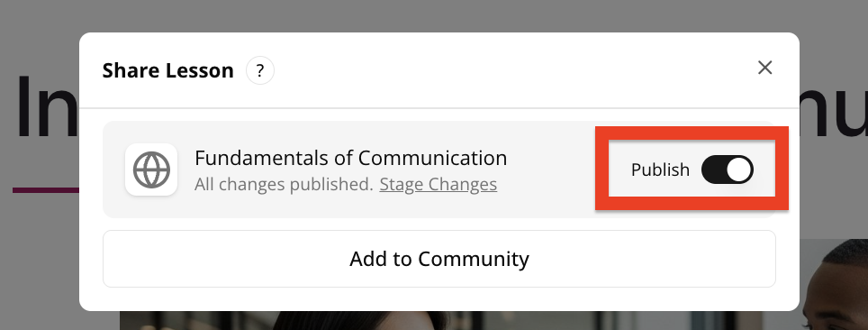Image resolution: width=868 pixels, height=330 pixels.
Task: Close the Share Lesson dialog
Action: click(x=765, y=68)
